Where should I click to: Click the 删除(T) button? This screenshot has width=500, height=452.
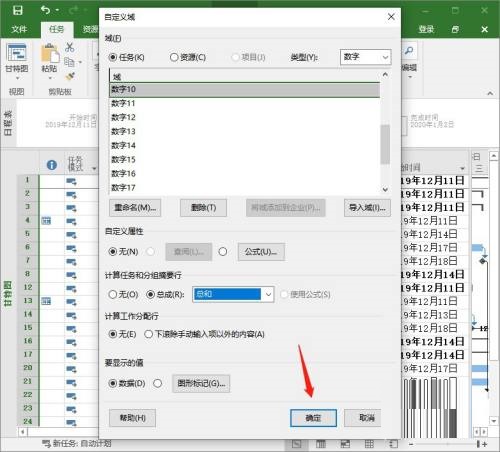tap(203, 208)
